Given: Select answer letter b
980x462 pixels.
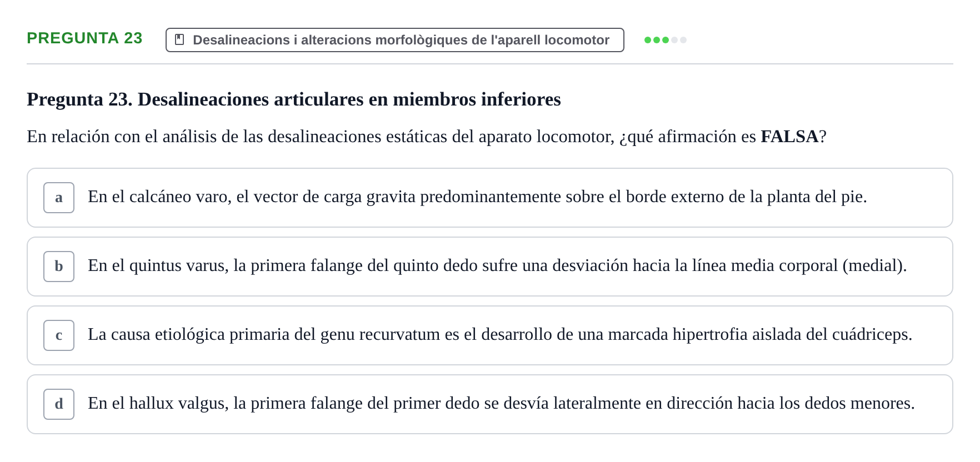Looking at the screenshot, I should 59,267.
